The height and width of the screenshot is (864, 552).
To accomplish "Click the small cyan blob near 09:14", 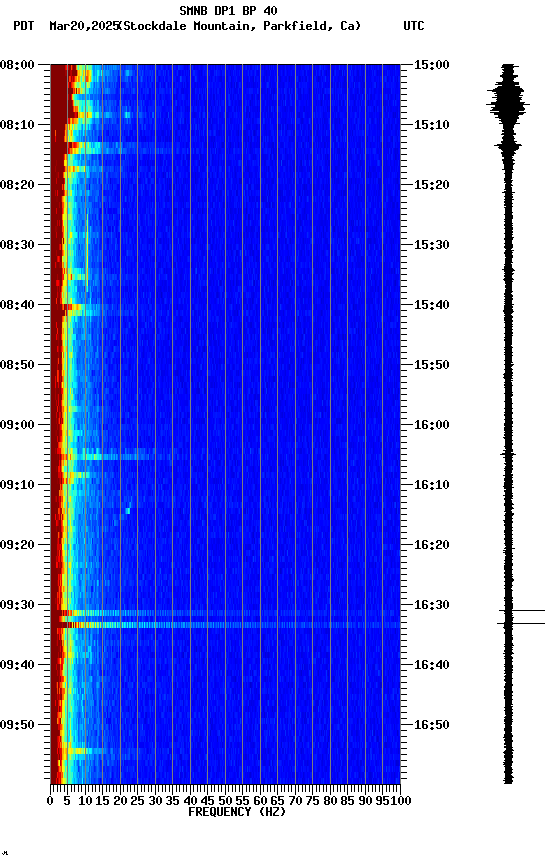I will pos(128,510).
